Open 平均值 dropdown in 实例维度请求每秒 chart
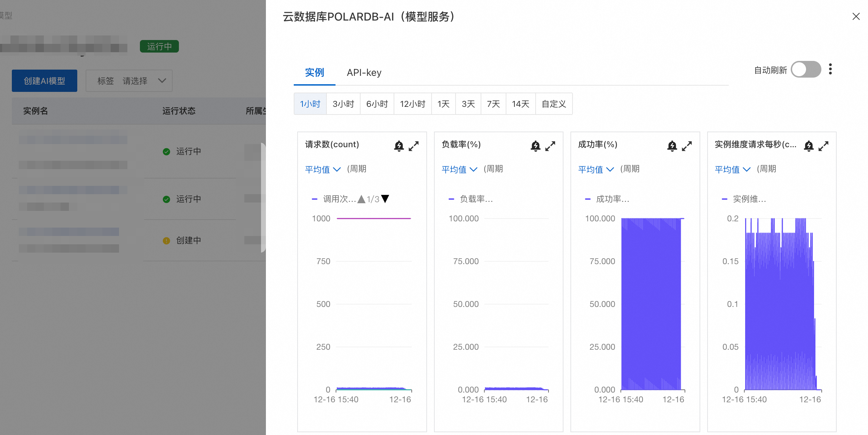 733,169
